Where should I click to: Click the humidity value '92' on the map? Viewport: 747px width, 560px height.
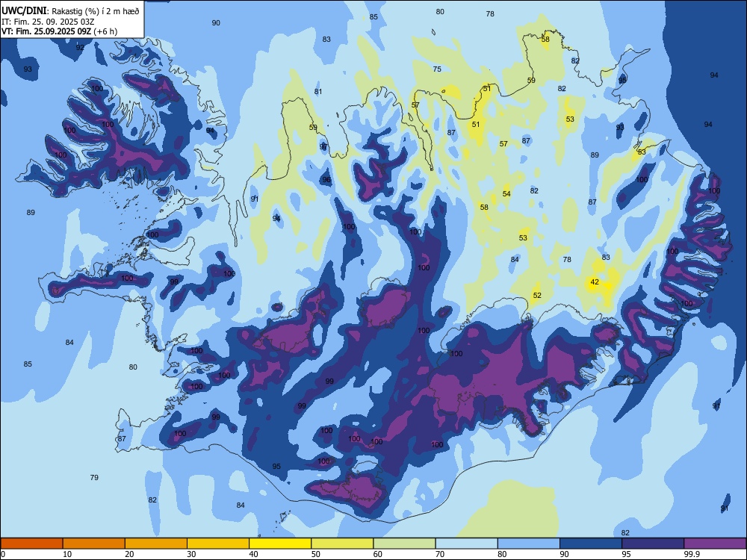[x=80, y=47]
